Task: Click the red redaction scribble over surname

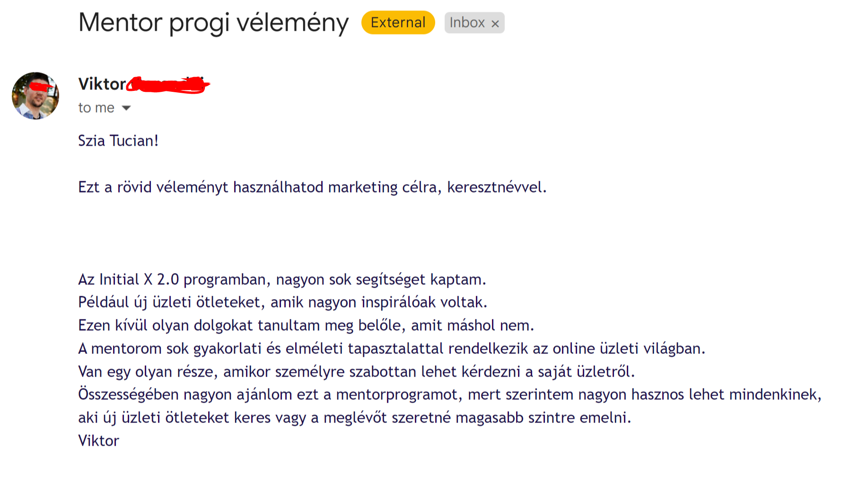Action: point(168,85)
